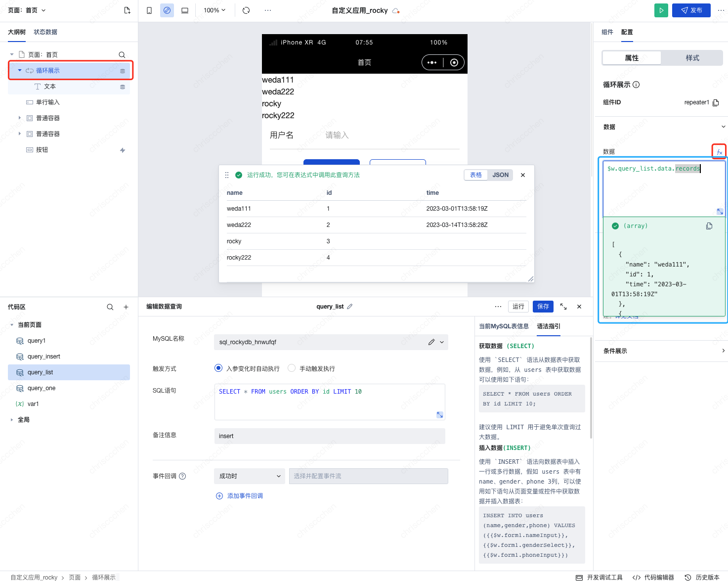Switch result view to JSON
Image resolution: width=728 pixels, height=581 pixels.
500,175
